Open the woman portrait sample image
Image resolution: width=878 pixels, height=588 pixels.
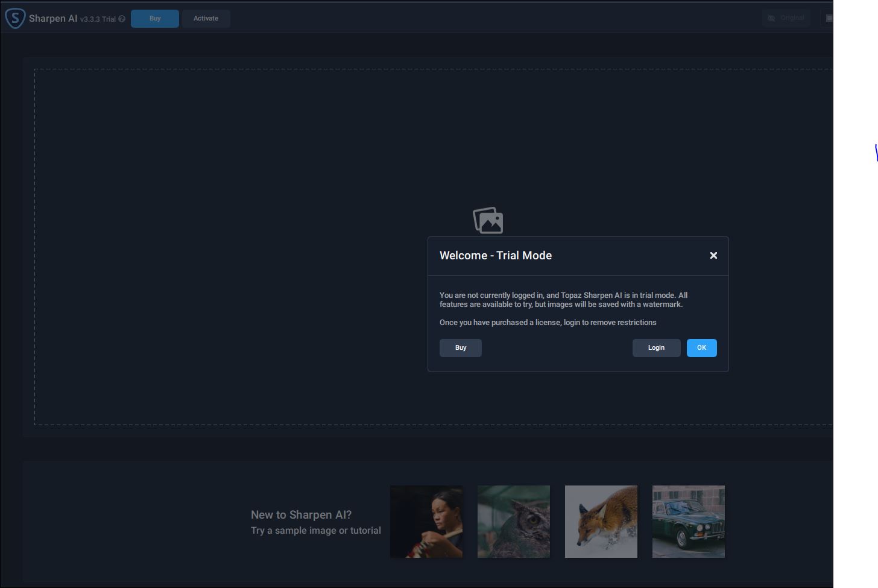(x=426, y=522)
